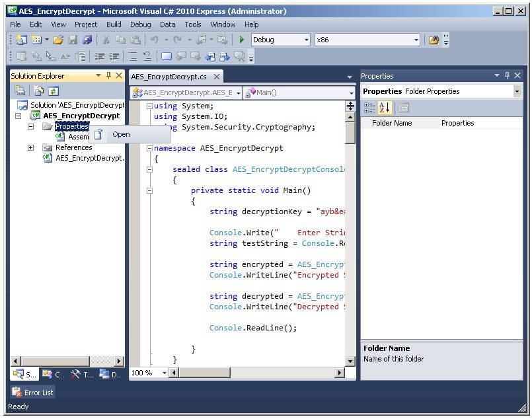Image resolution: width=532 pixels, height=419 pixels.
Task: Click Show All Files icon in Solution Explorer
Action: [39, 91]
